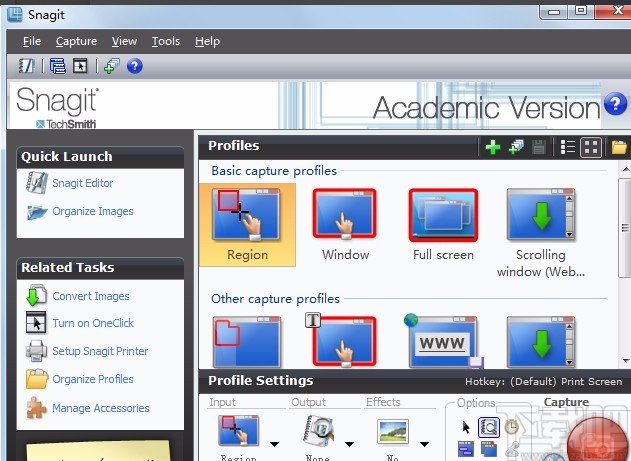This screenshot has height=461, width=631.
Task: Click the Convert Images green arrow icon
Action: tap(37, 296)
